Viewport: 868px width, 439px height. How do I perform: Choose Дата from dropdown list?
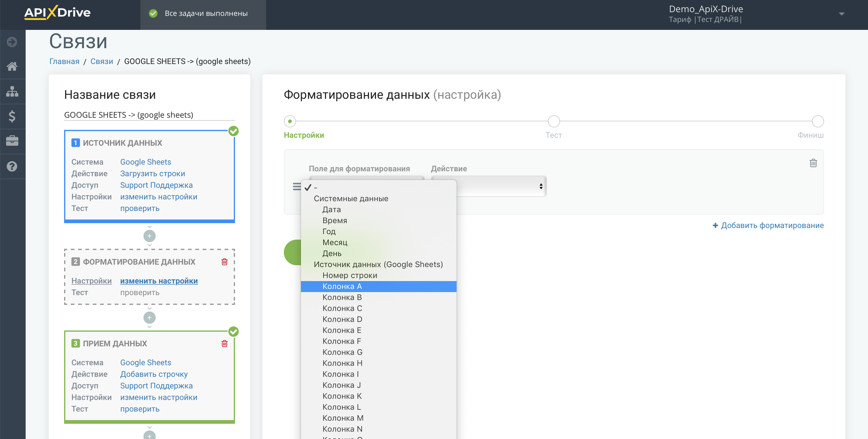(378, 209)
